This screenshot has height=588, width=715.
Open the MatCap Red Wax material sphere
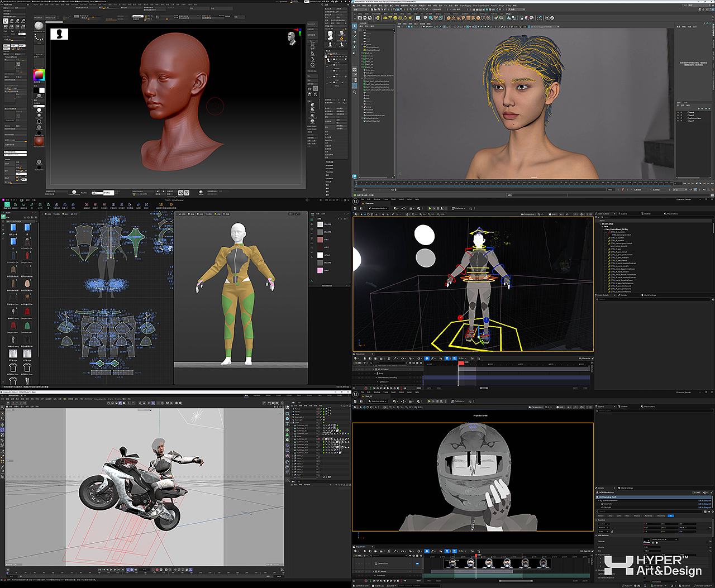pos(39,141)
